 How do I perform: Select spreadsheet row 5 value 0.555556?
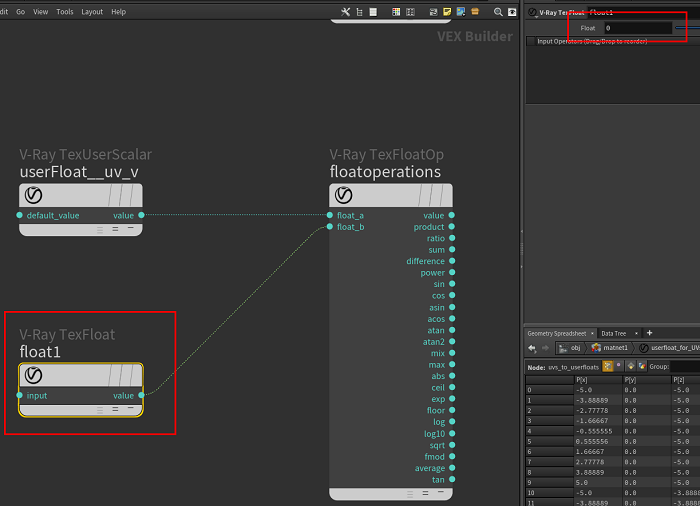(598, 441)
